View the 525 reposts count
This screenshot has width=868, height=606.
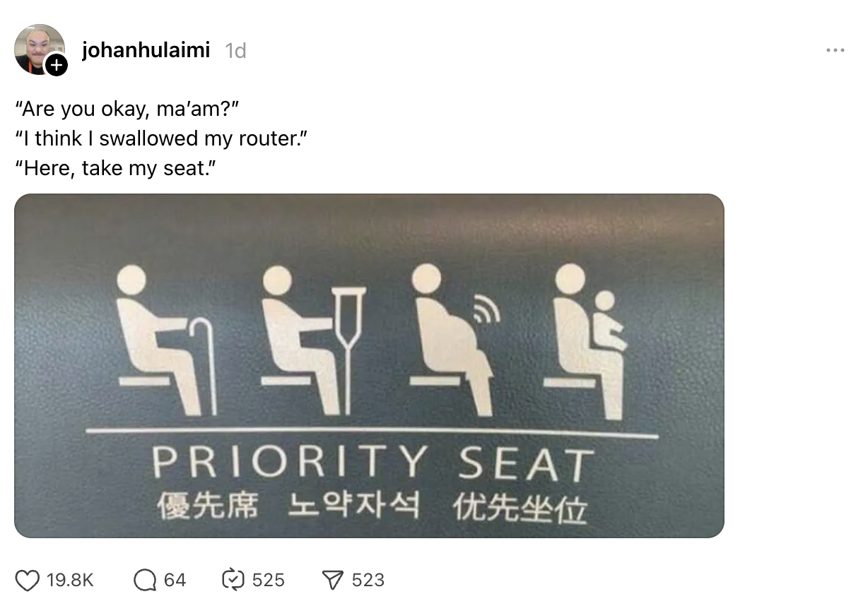pyautogui.click(x=269, y=581)
